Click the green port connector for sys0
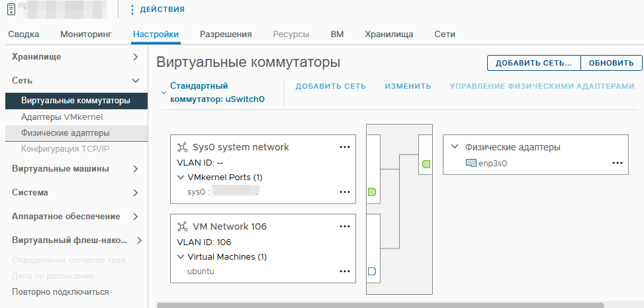Screen dimensions: 644x308 372,191
